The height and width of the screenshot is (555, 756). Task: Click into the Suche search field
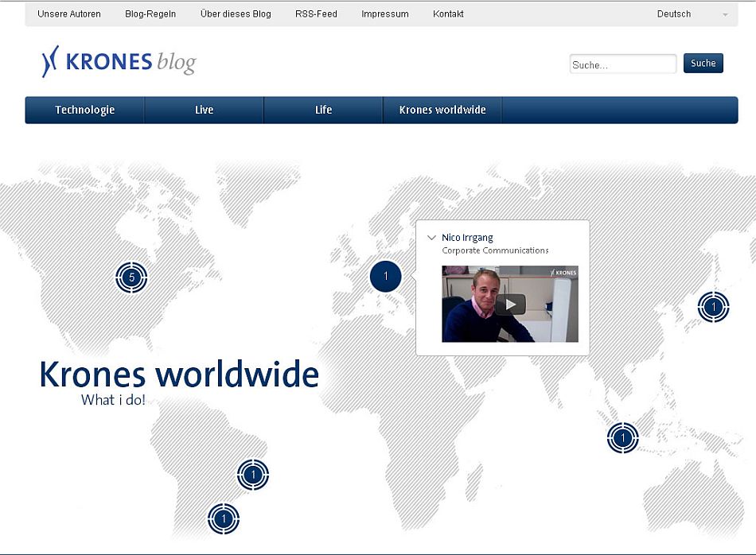click(x=622, y=64)
